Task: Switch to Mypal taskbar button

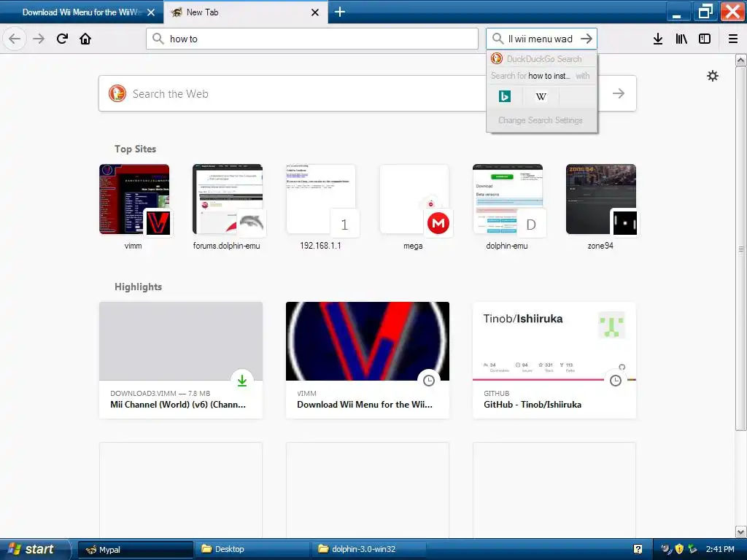Action: (x=135, y=550)
